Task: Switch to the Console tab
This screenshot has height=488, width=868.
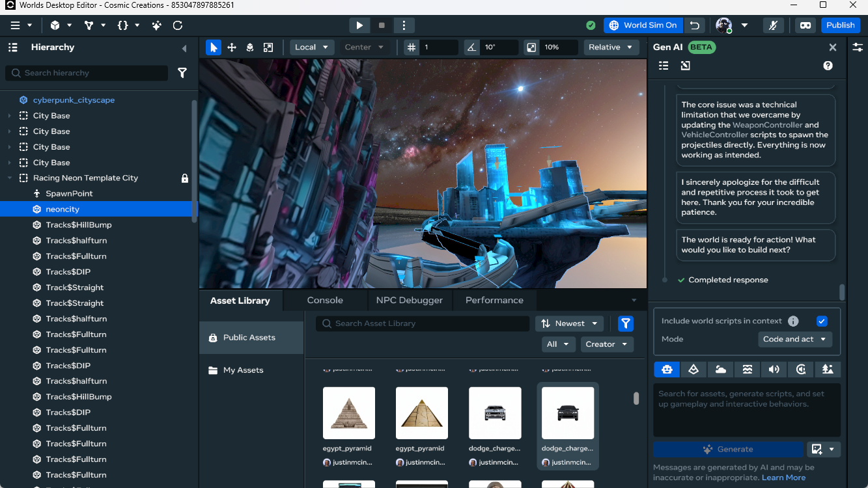Action: [325, 300]
